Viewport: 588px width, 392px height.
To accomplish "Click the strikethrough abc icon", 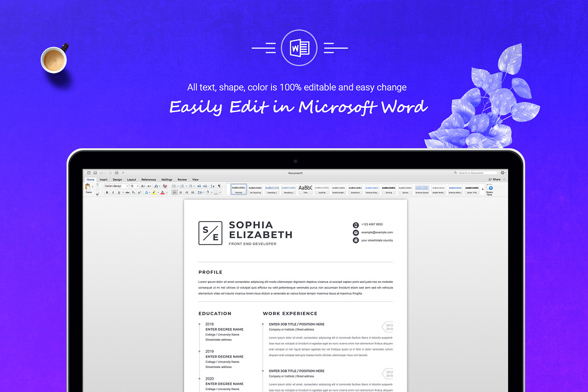I will (127, 193).
